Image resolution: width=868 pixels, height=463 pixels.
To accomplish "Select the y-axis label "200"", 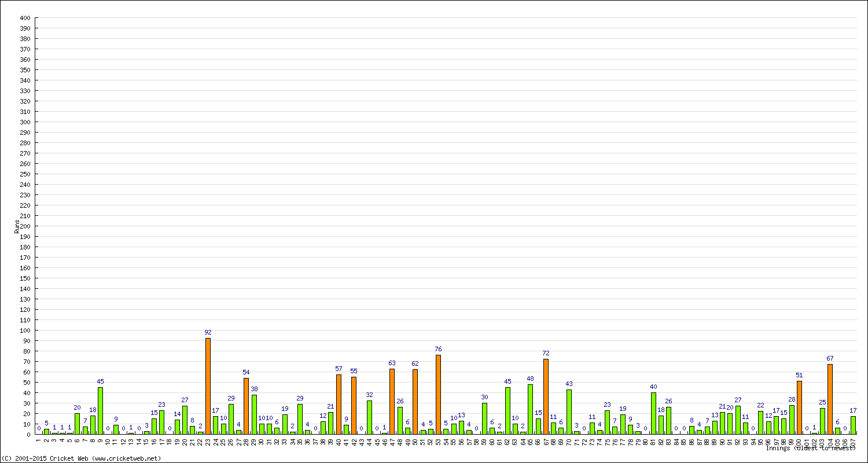I will click(24, 226).
